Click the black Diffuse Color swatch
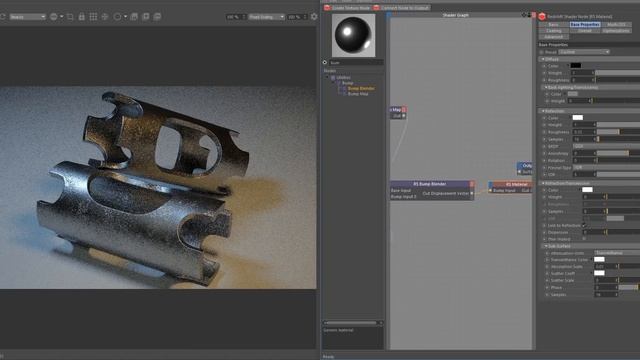640x360 pixels. (x=576, y=66)
